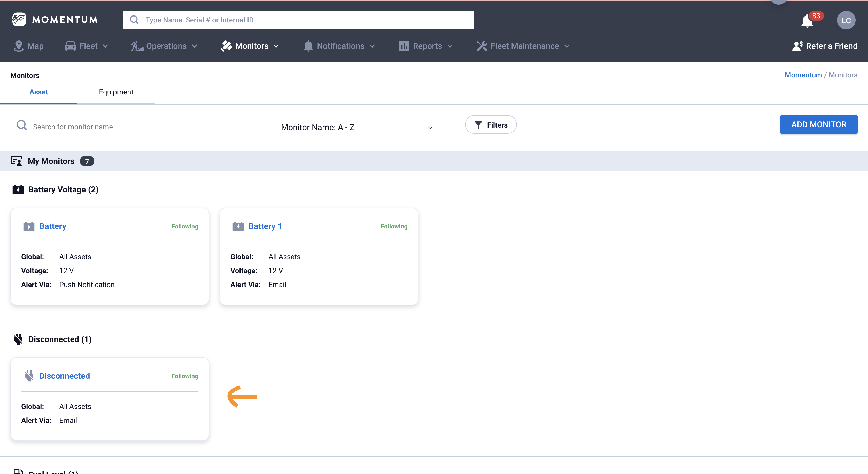
Task: Toggle Following status on Battery 1 card
Action: pos(394,226)
